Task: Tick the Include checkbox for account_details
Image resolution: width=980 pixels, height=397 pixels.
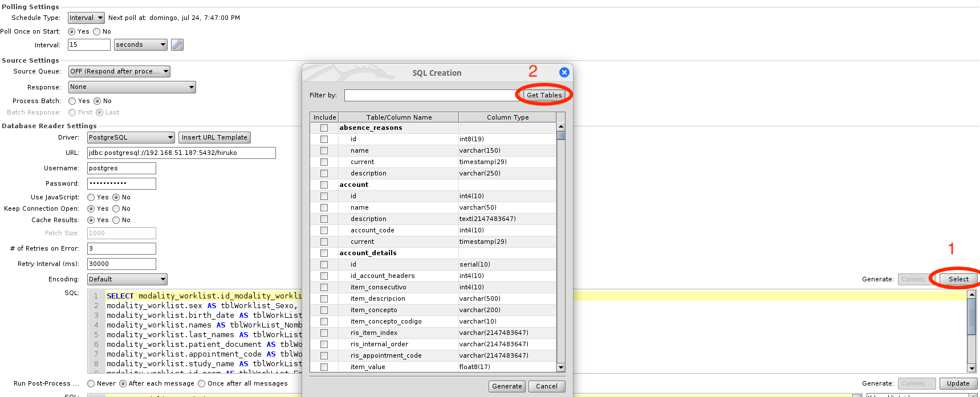Action: (x=324, y=253)
